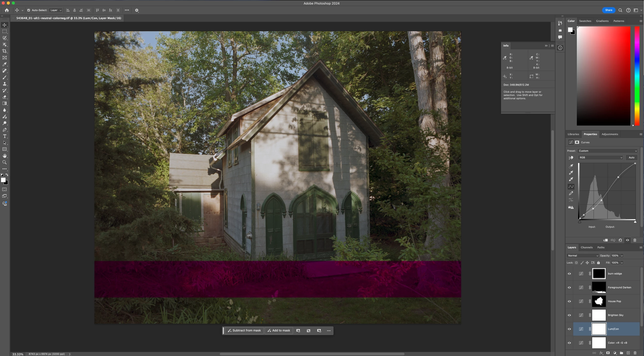Screen dimensions: 644x356
Task: Click the pencil draw-curve icon in Curves
Action: [x=571, y=193]
